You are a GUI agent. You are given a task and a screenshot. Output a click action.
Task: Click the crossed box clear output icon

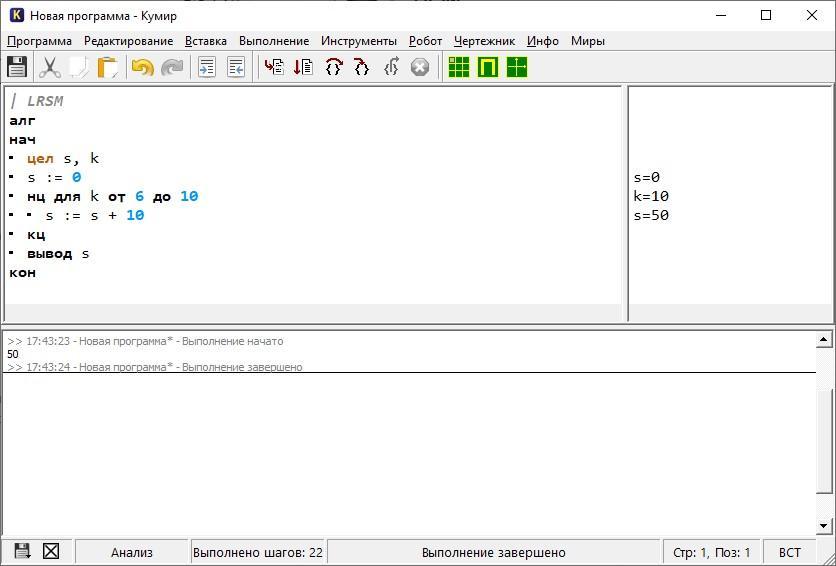click(x=51, y=551)
